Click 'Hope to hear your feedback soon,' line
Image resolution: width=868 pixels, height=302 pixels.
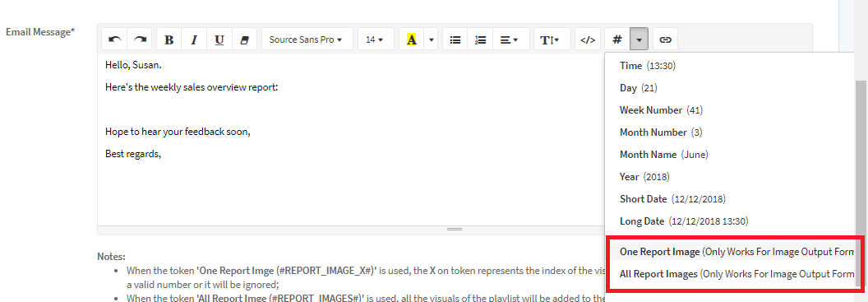tap(178, 132)
